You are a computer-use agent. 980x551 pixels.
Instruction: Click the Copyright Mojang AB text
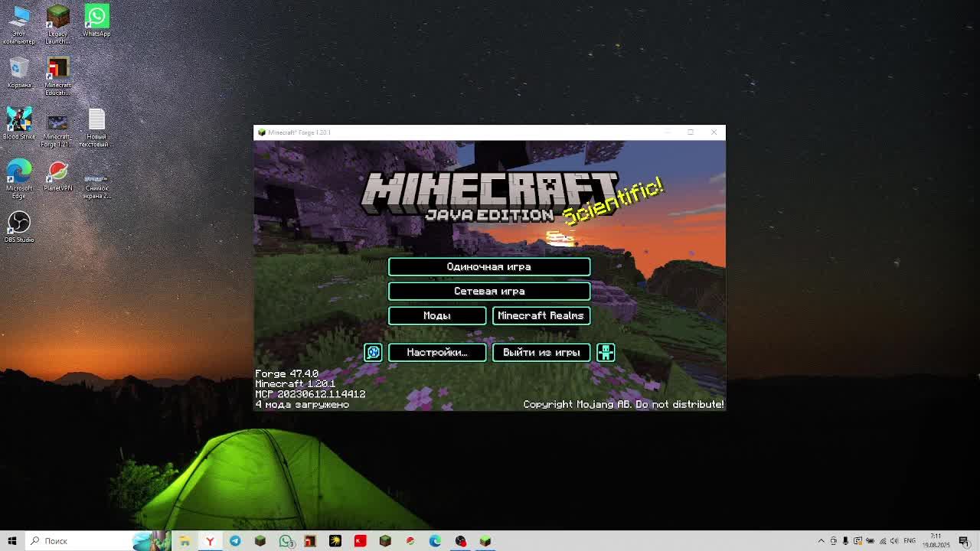(x=623, y=404)
